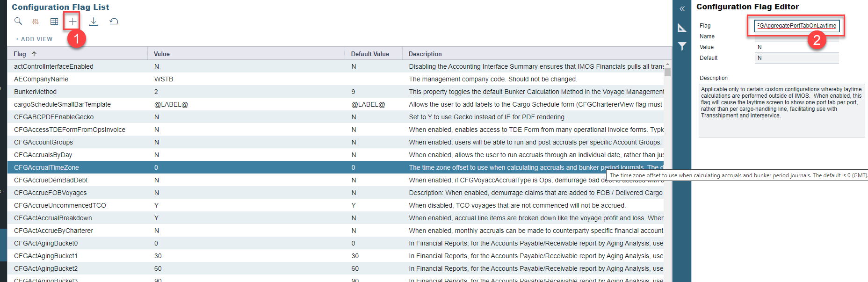Click the Default Value column header
Image resolution: width=868 pixels, height=282 pixels.
(369, 54)
